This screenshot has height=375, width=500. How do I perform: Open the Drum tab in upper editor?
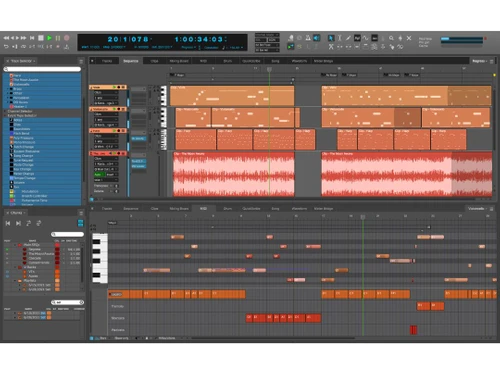(x=228, y=61)
